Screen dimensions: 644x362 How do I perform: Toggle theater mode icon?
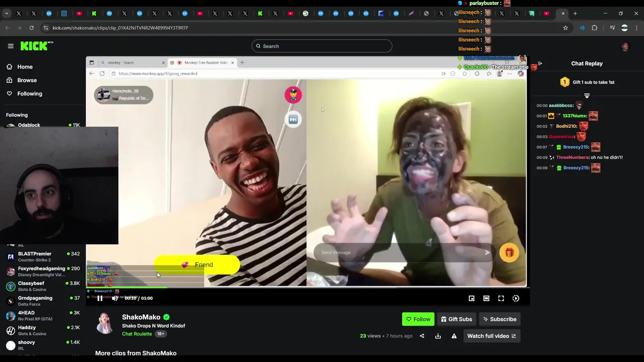(x=486, y=298)
